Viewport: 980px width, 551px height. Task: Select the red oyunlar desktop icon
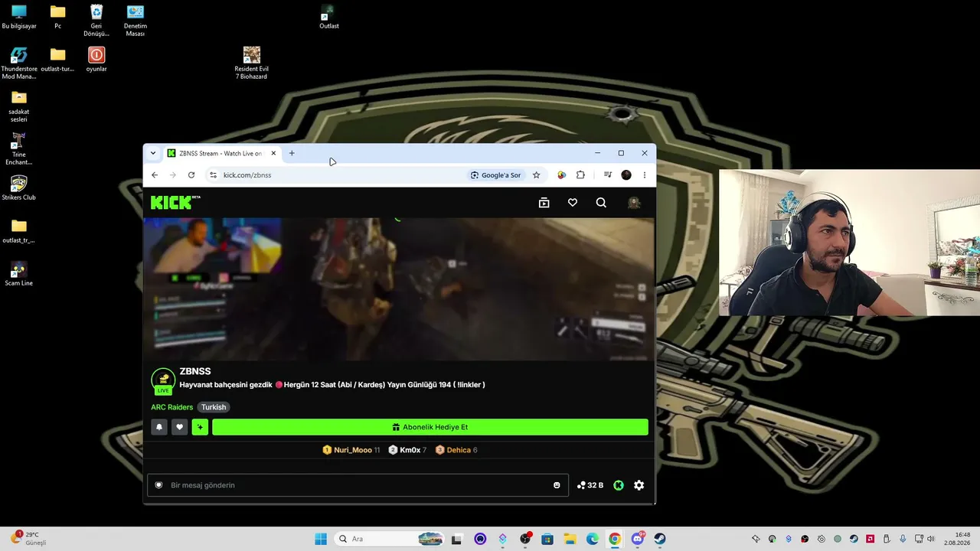coord(96,59)
